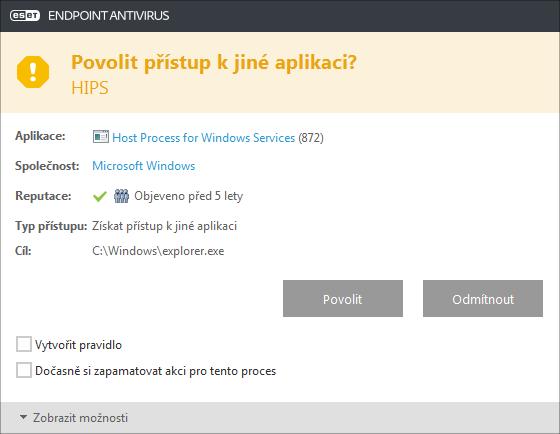Open the Microsoft Windows company link
This screenshot has height=434, width=560.
tap(144, 166)
